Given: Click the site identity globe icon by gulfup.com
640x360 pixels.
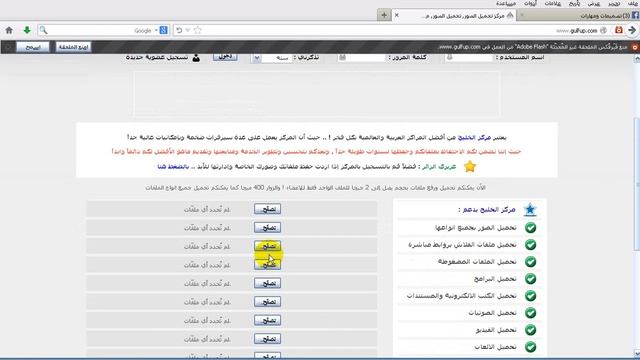Looking at the screenshot, I should coord(603,30).
